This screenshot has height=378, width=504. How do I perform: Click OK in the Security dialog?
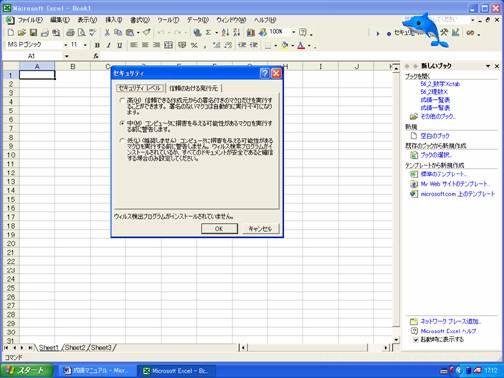click(x=219, y=229)
